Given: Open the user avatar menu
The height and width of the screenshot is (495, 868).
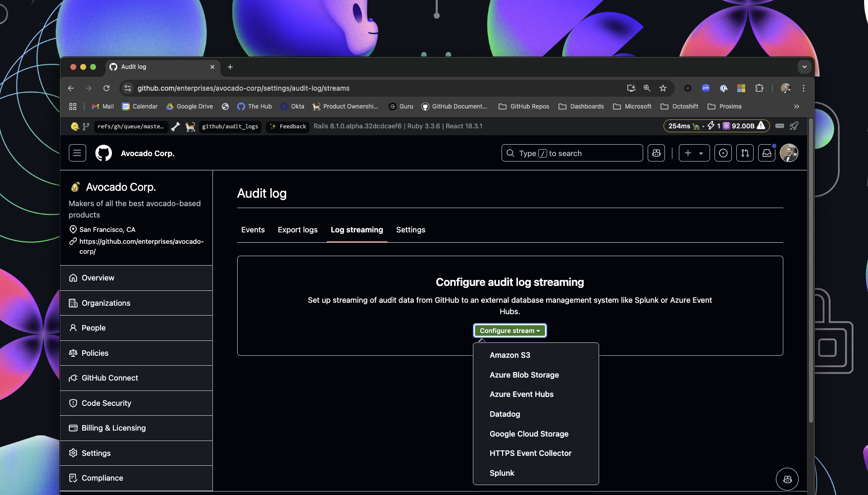Looking at the screenshot, I should [789, 153].
